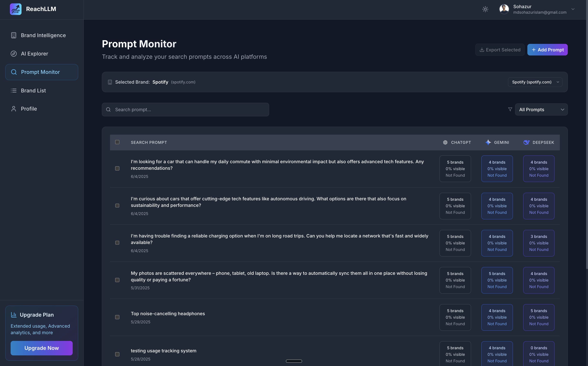This screenshot has width=588, height=366.
Task: Click magnifier icon in search prompt field
Action: pos(108,110)
